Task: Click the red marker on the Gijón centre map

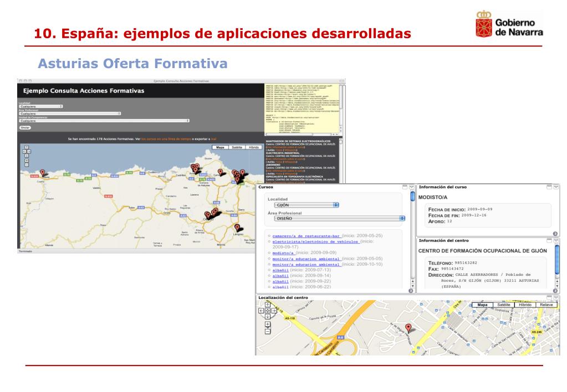Action: [x=408, y=328]
